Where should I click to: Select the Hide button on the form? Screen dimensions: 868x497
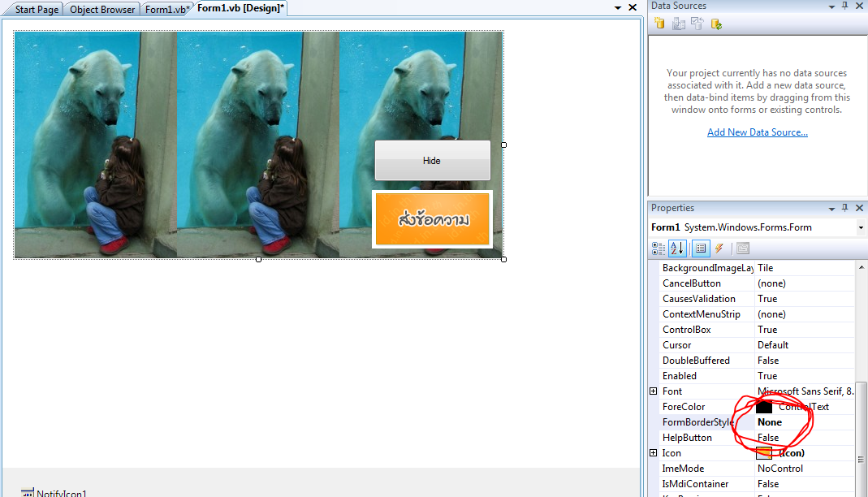pyautogui.click(x=432, y=161)
